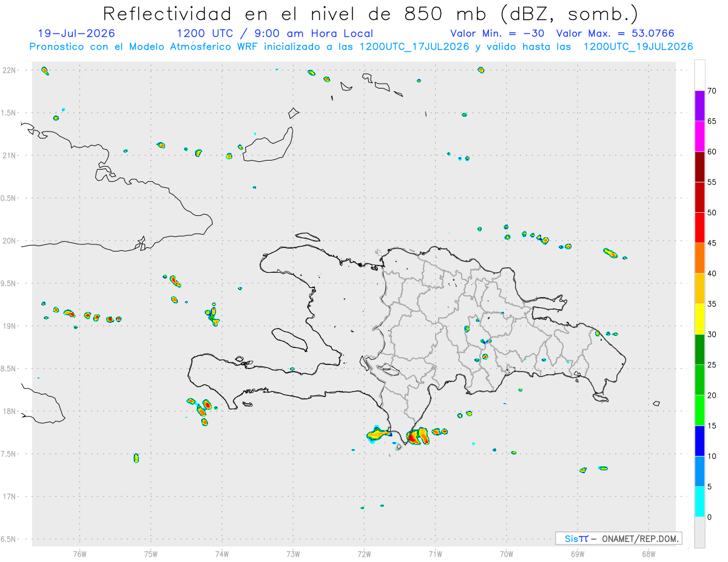728x562 pixels.
Task: Click the '70' value on the color scale
Action: coord(712,91)
